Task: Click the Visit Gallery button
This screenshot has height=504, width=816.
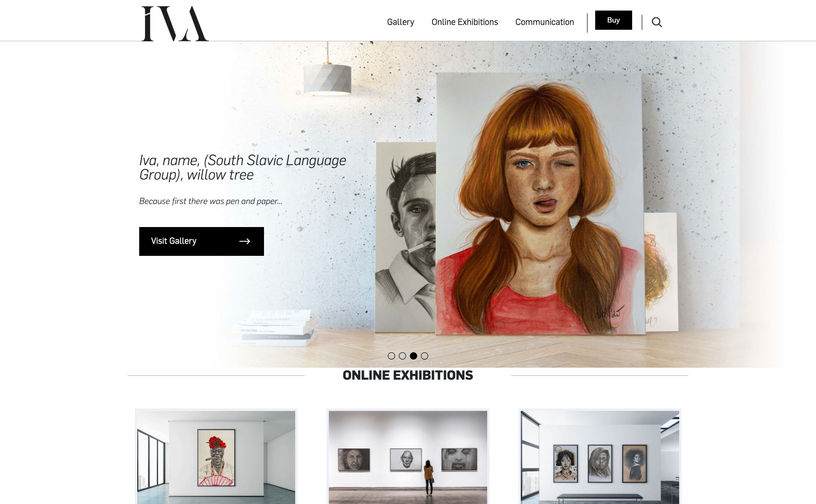Action: click(x=202, y=241)
